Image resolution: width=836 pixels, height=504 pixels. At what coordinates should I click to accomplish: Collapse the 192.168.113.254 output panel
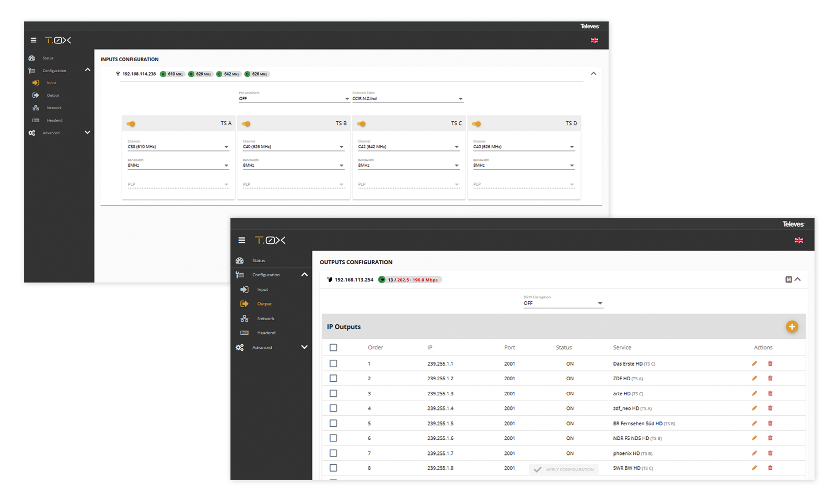(798, 279)
